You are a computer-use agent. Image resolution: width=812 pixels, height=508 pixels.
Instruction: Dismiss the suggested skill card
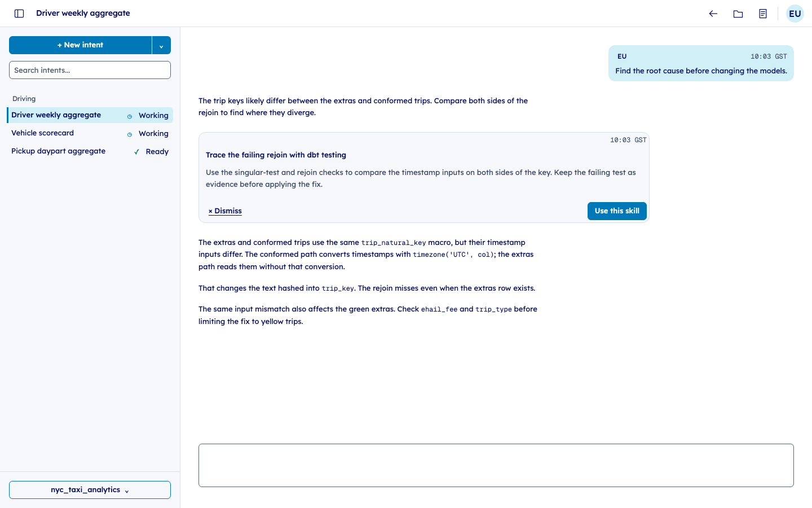click(x=225, y=211)
